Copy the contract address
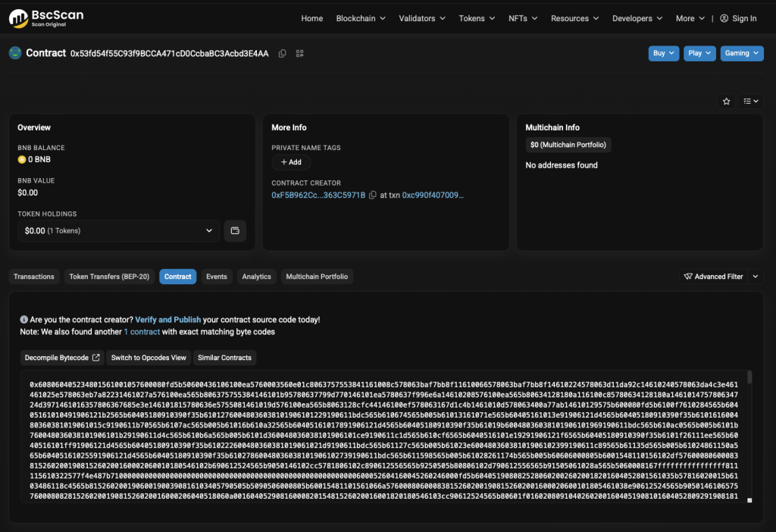The height and width of the screenshot is (532, 776). [282, 54]
